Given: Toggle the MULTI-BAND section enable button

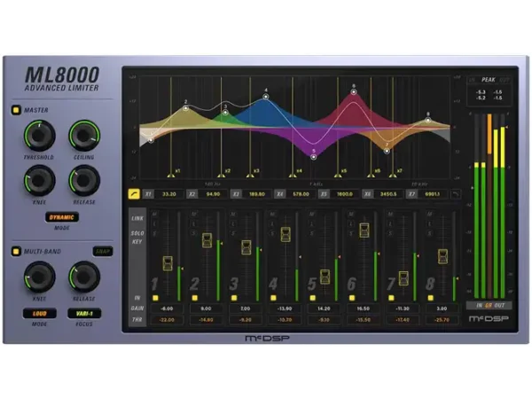Looking at the screenshot, I should [16, 252].
